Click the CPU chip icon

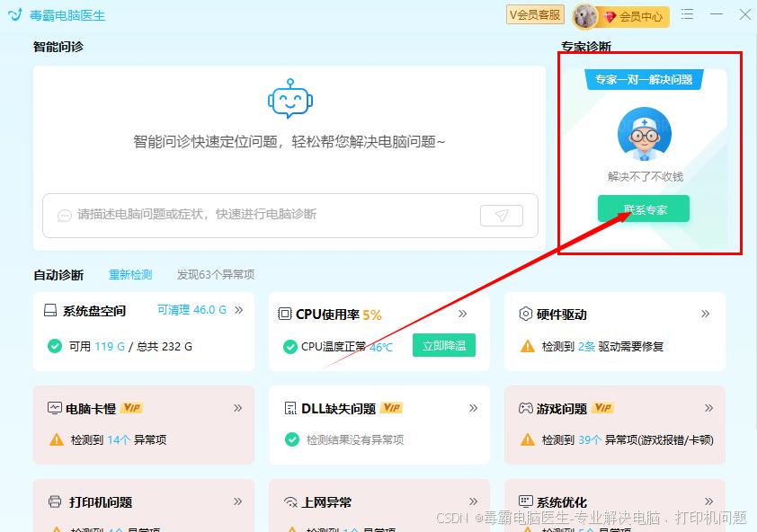coord(285,314)
